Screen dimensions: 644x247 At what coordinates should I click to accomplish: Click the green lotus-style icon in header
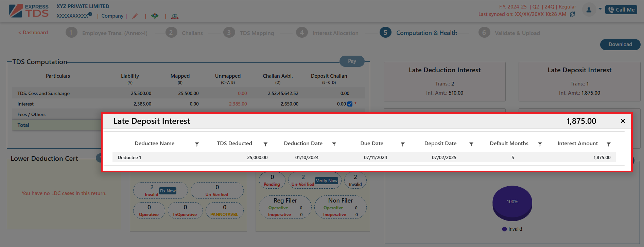click(x=155, y=16)
